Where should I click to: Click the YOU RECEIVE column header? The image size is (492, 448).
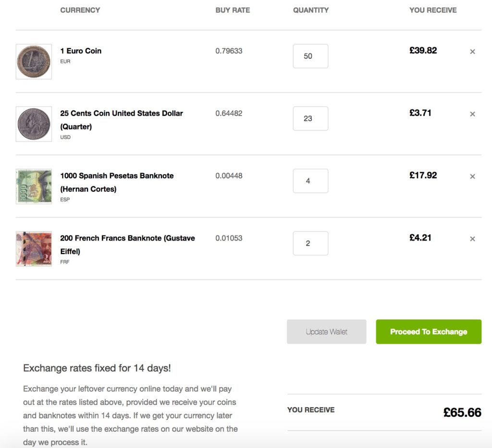click(x=432, y=10)
